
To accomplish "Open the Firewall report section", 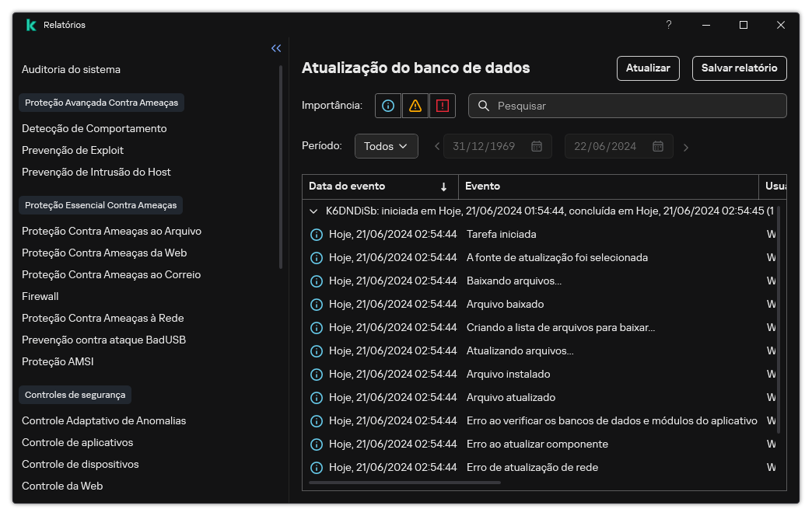I will pyautogui.click(x=40, y=296).
